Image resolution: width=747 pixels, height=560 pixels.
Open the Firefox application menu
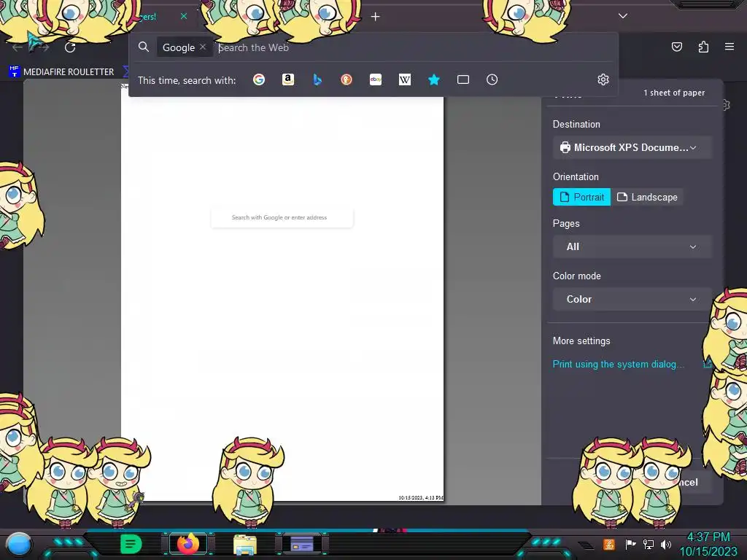(729, 47)
